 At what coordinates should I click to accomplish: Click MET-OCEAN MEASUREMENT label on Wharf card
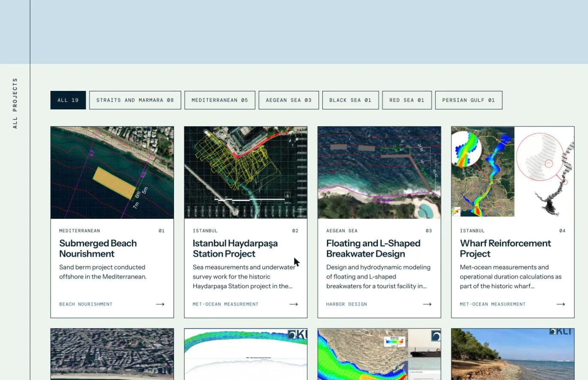coord(492,304)
